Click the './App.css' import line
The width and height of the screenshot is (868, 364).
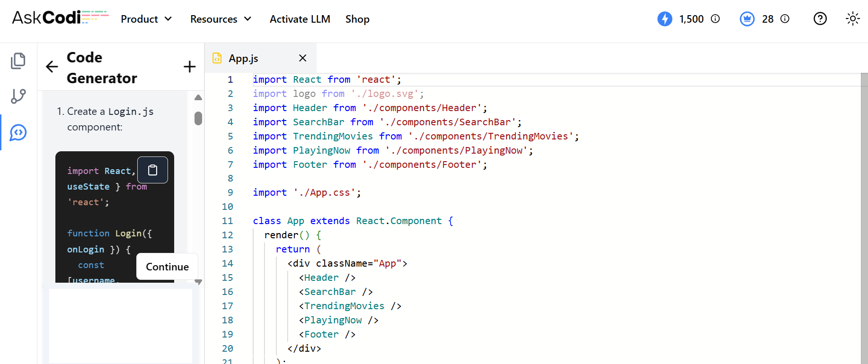[307, 192]
